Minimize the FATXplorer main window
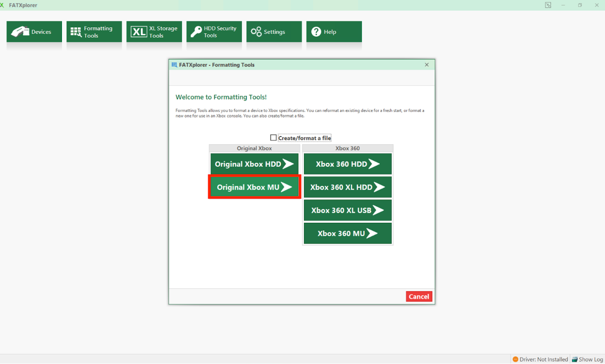The width and height of the screenshot is (605, 364). [564, 5]
